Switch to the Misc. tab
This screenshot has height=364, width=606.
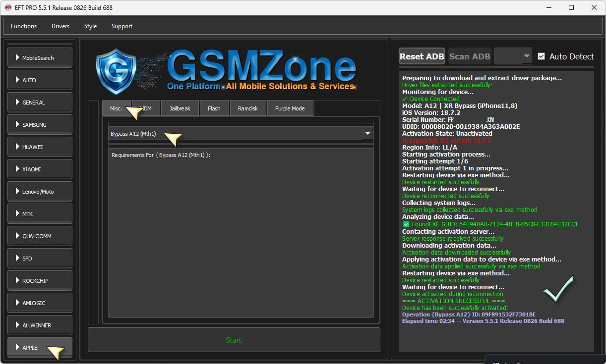116,108
